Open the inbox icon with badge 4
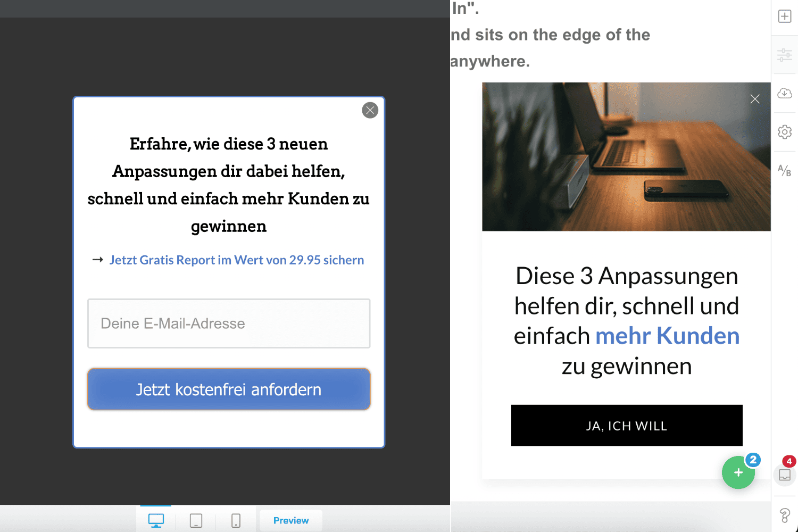Viewport: 798px width, 532px height. [x=785, y=475]
